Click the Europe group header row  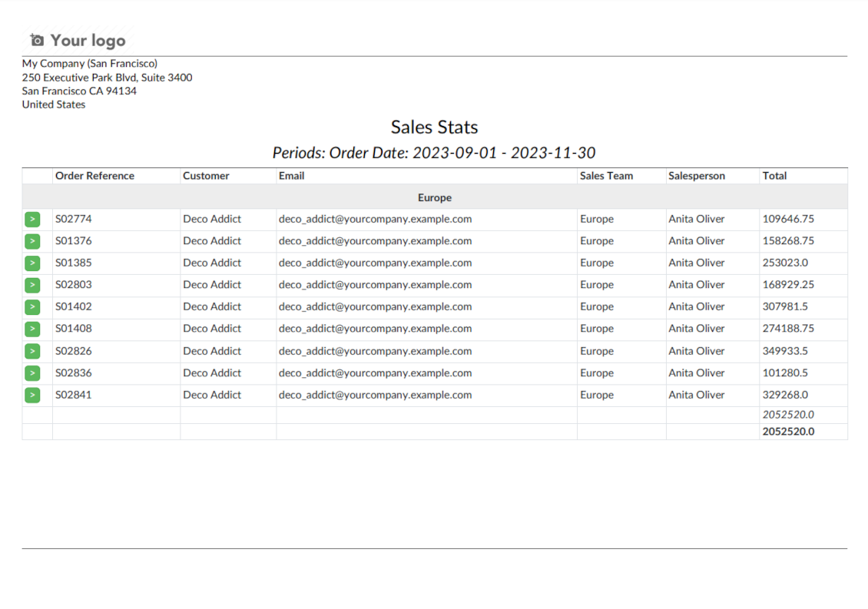click(x=434, y=197)
